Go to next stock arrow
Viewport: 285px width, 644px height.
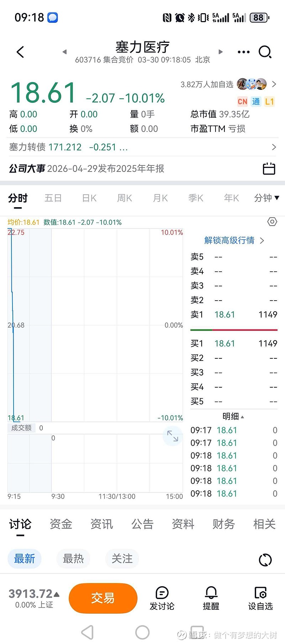pos(221,52)
